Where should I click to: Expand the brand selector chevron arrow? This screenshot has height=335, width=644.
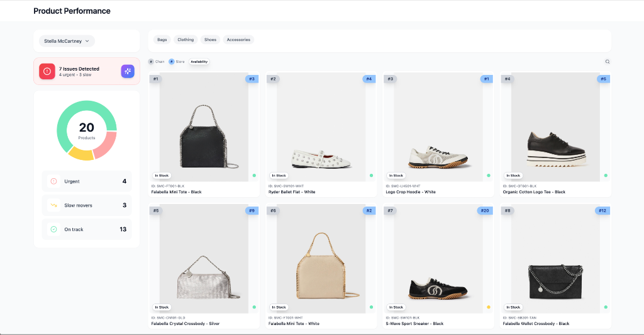click(87, 41)
